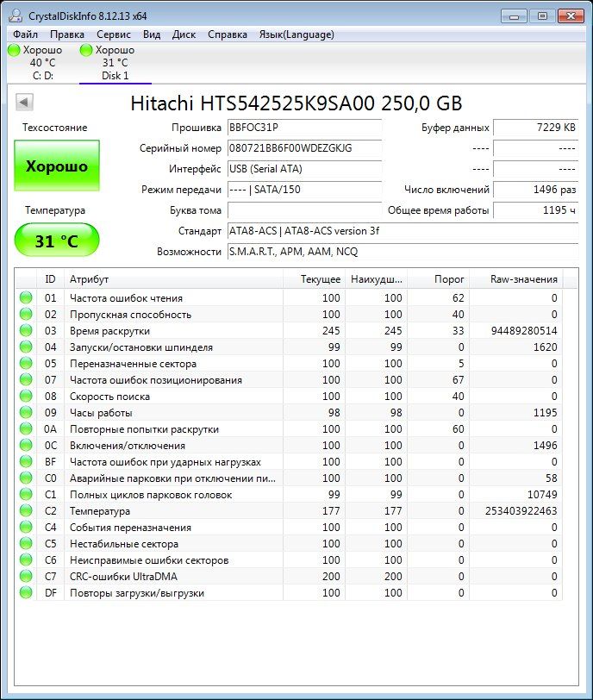The height and width of the screenshot is (700, 593).
Task: Click the Интерфейс field USB (Serial ATA)
Action: point(305,169)
